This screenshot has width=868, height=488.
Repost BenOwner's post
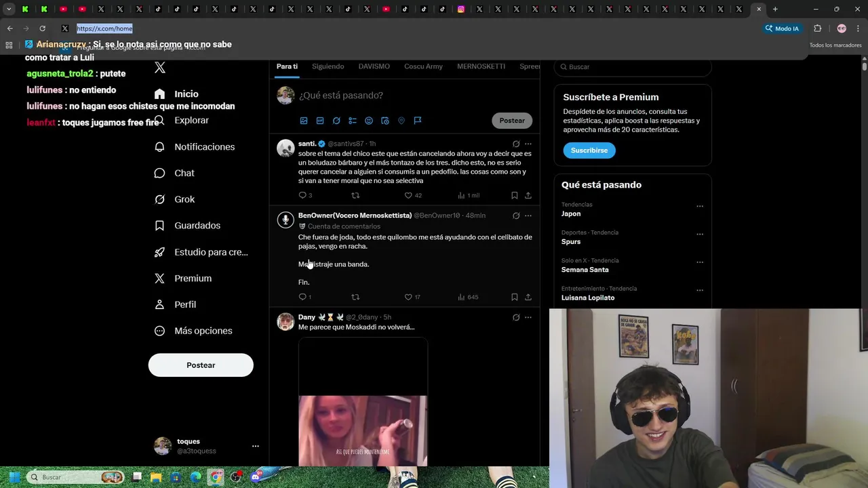(355, 297)
